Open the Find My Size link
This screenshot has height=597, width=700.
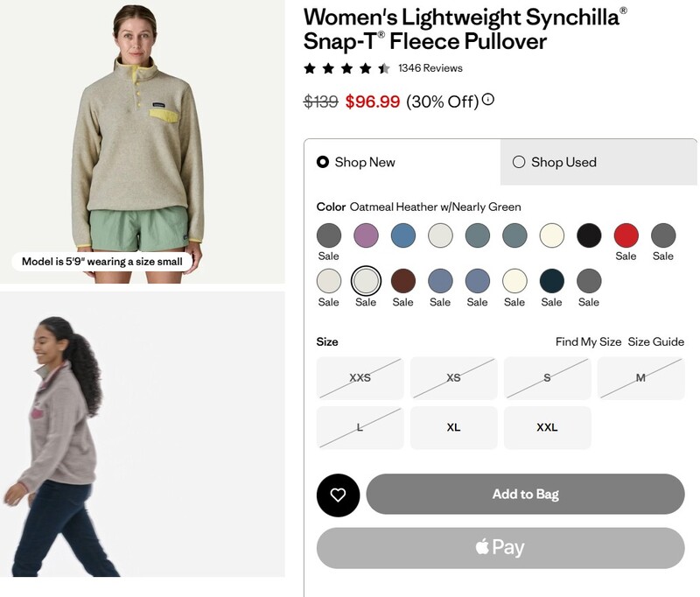point(588,341)
